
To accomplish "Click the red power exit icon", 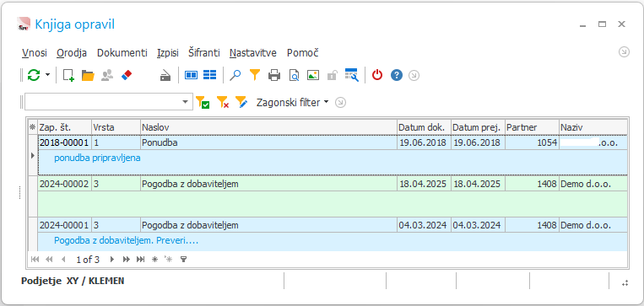I will [377, 75].
